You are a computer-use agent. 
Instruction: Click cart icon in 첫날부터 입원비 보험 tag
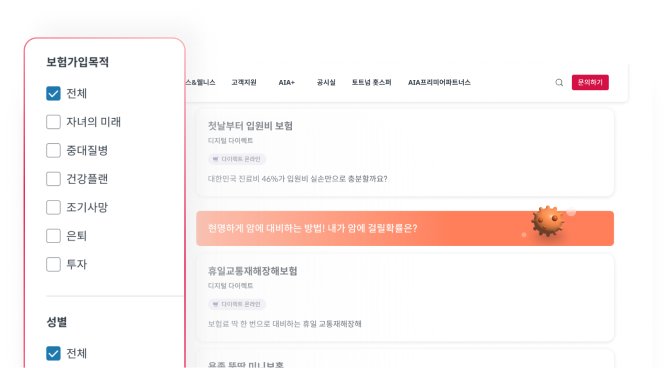point(215,159)
